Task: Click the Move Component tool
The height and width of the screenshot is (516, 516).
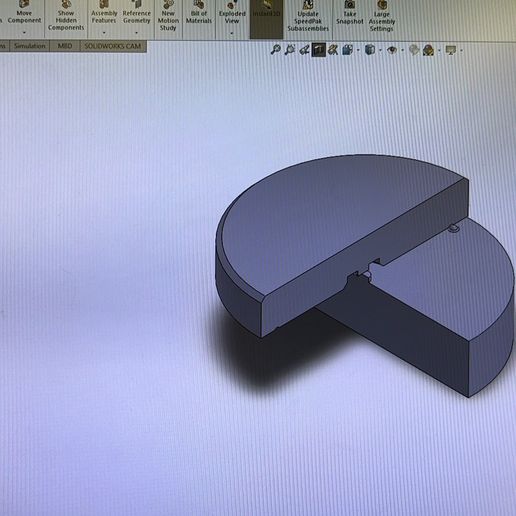Action: point(24,13)
